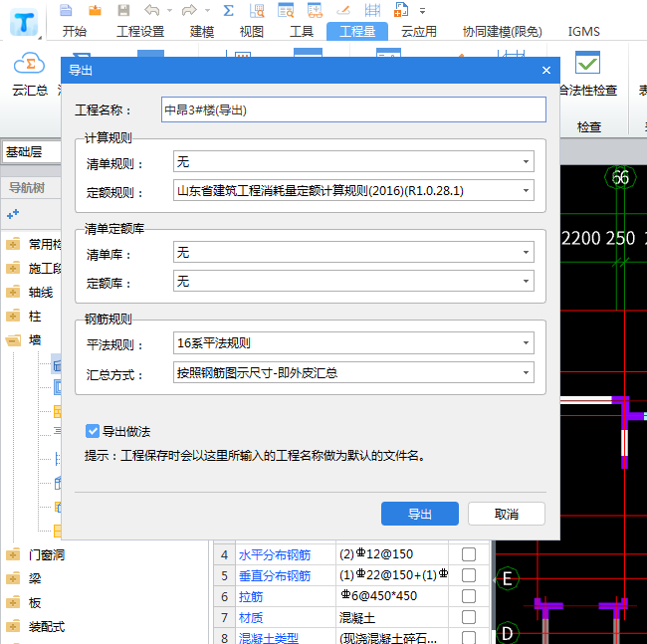Expand the 常用构件 folder in navigation tree
Image resolution: width=647 pixels, height=644 pixels.
pos(13,244)
